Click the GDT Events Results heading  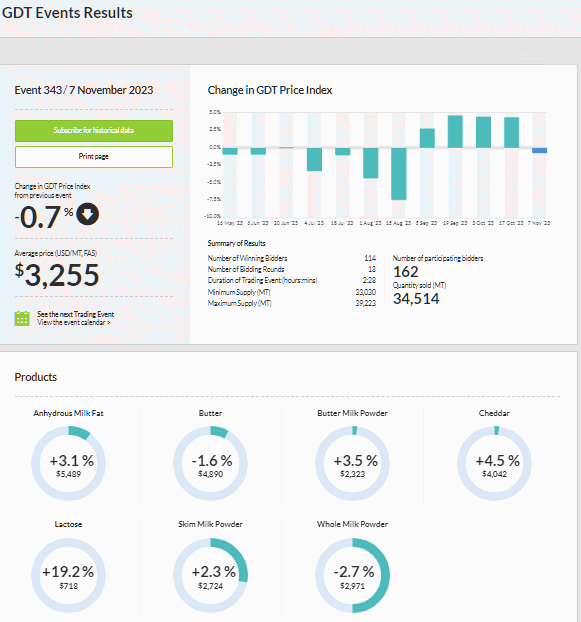(x=67, y=13)
